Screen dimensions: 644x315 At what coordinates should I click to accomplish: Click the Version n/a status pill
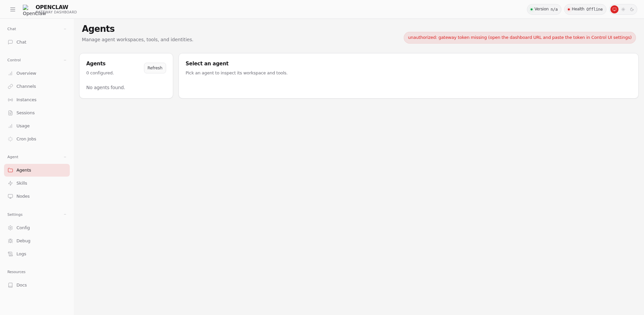pos(544,9)
